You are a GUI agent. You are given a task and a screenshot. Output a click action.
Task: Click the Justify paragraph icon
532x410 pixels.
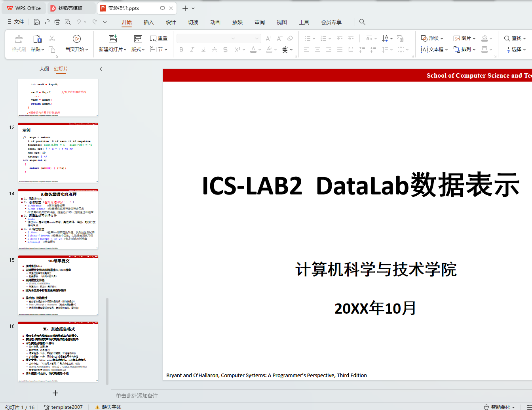(x=340, y=50)
